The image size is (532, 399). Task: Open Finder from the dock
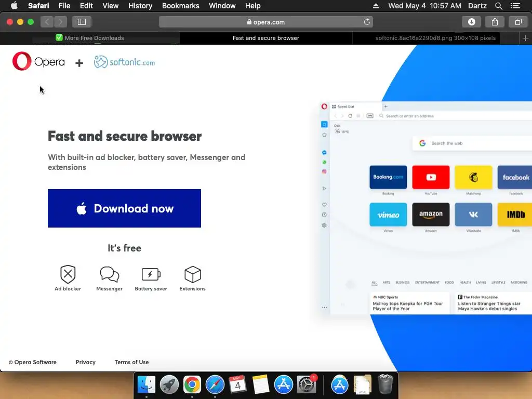pyautogui.click(x=146, y=384)
